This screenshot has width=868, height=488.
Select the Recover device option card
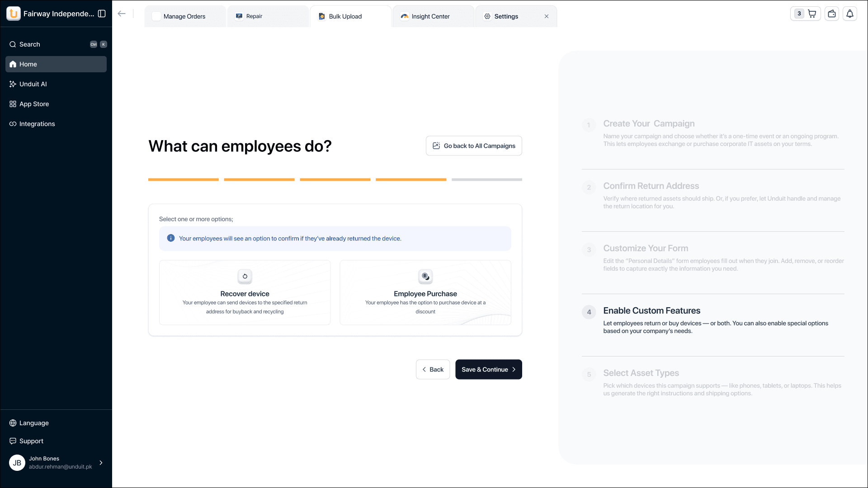pos(245,292)
